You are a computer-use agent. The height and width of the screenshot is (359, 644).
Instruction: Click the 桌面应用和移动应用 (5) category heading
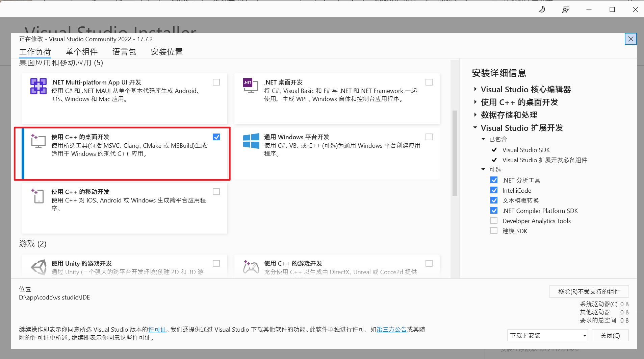[x=61, y=63]
